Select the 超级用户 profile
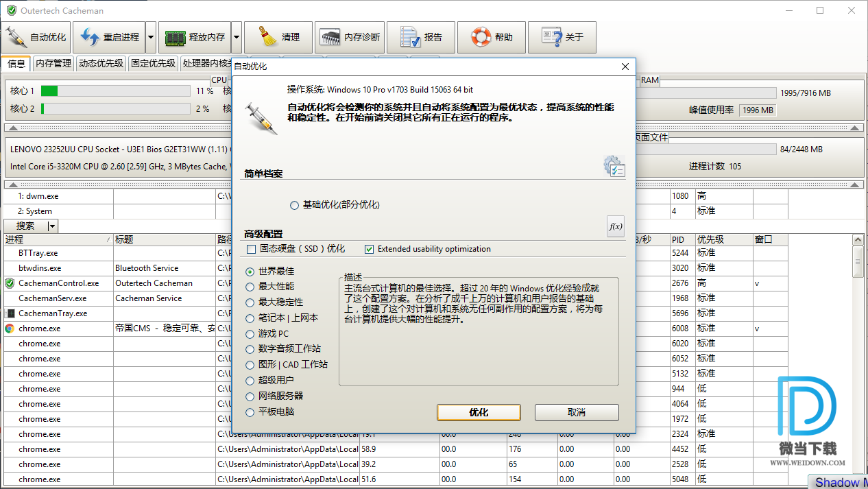Image resolution: width=868 pixels, height=489 pixels. [x=270, y=381]
